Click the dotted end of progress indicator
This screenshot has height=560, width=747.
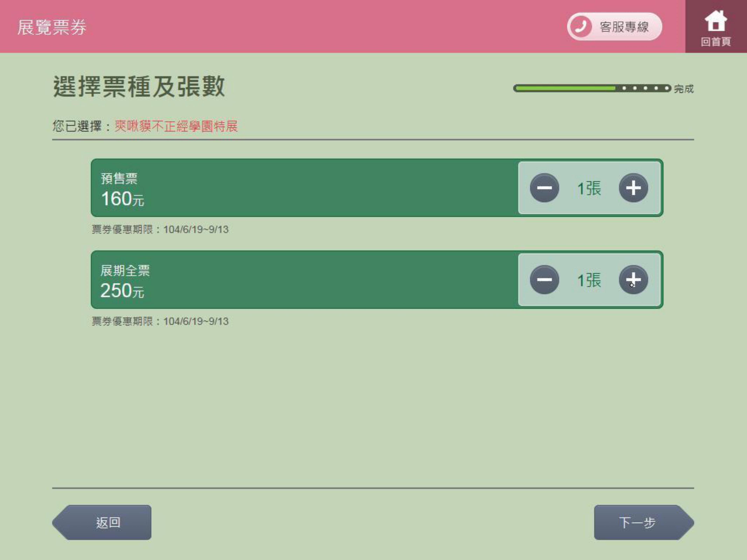click(645, 88)
